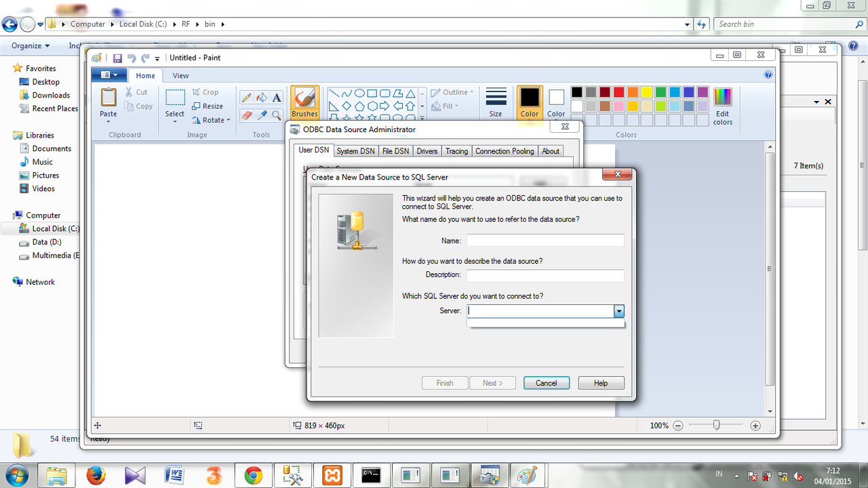Open Command Prompt from the taskbar

click(372, 475)
